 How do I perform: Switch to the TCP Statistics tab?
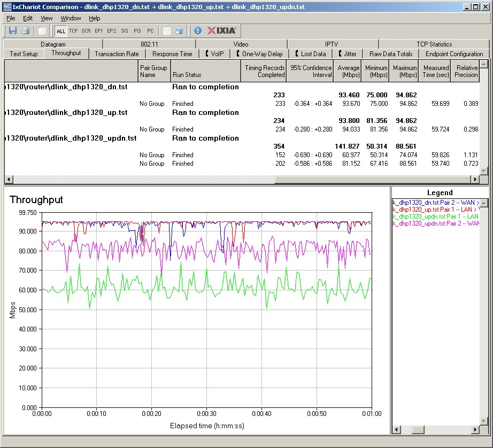tap(434, 44)
